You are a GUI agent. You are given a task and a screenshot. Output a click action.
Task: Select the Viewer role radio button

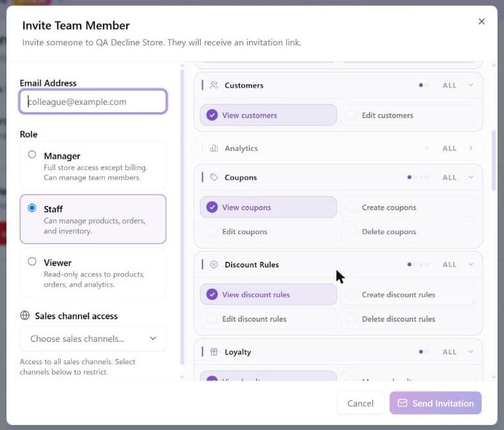click(x=32, y=261)
